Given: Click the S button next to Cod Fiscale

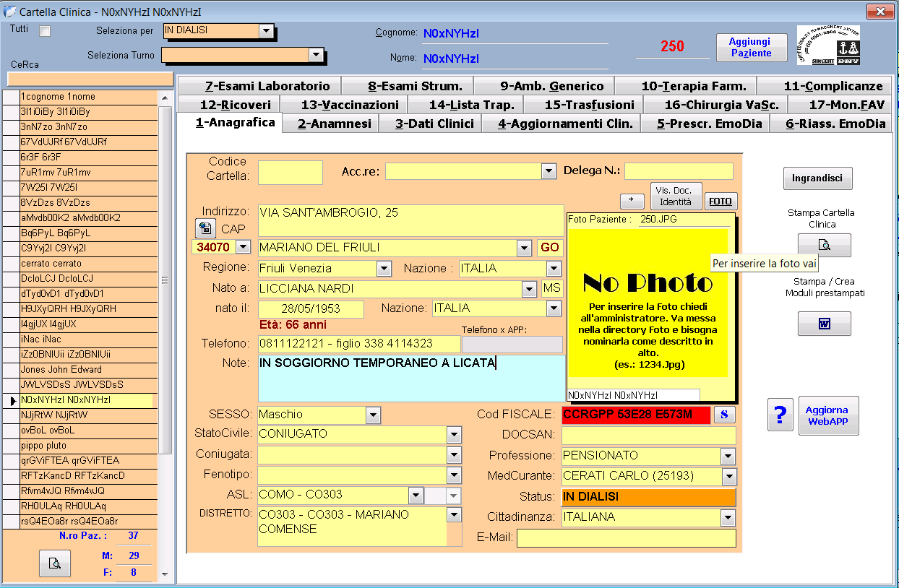Looking at the screenshot, I should coord(724,415).
